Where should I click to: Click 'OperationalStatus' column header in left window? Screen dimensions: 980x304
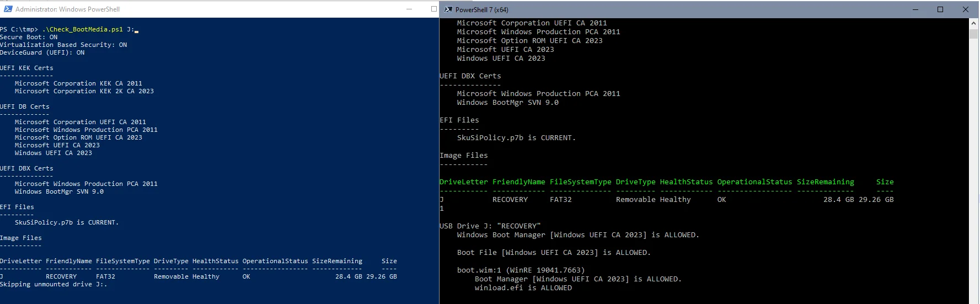(x=275, y=261)
